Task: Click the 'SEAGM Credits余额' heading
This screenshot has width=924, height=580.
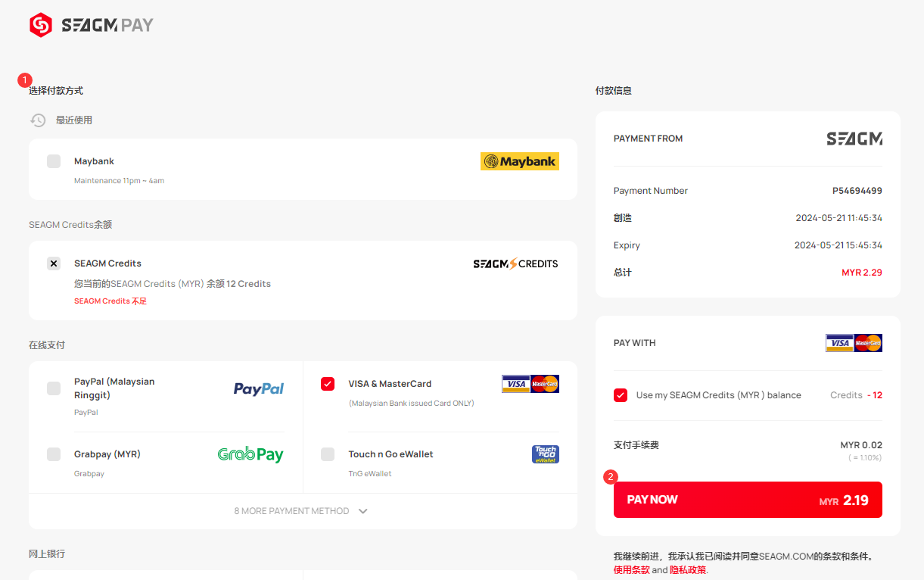Action: (x=70, y=225)
